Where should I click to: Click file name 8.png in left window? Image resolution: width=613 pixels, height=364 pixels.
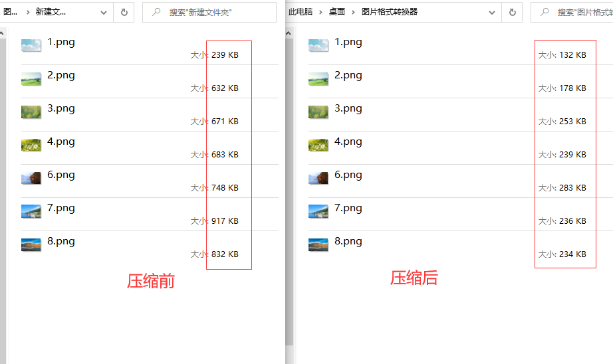click(61, 241)
